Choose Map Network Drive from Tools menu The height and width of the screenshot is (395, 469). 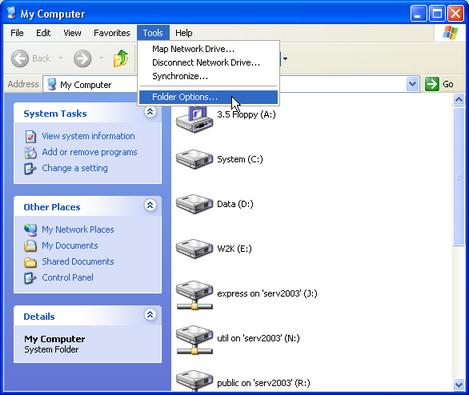click(208, 49)
